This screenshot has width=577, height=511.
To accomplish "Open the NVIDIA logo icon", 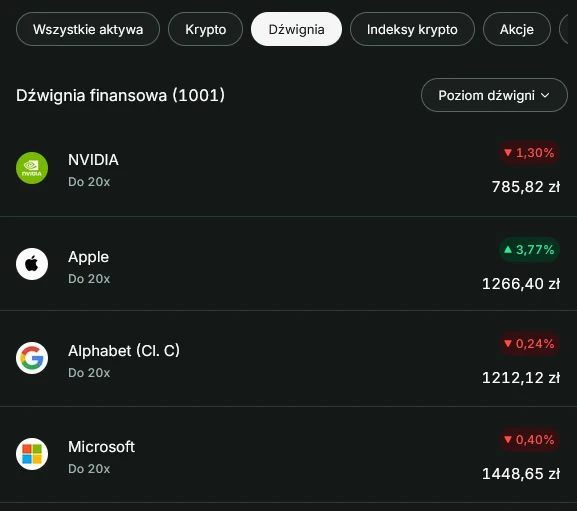I will point(32,168).
